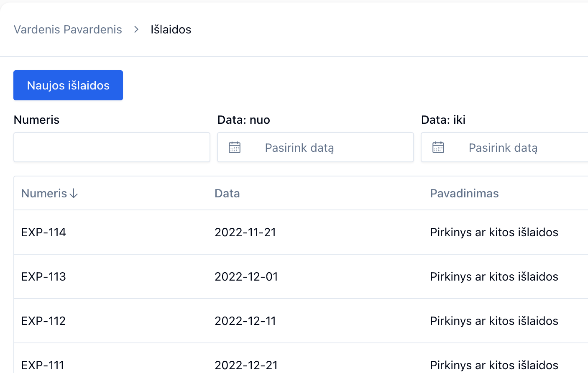The width and height of the screenshot is (588, 373).
Task: Click inside the Numeris filter input
Action: (112, 147)
